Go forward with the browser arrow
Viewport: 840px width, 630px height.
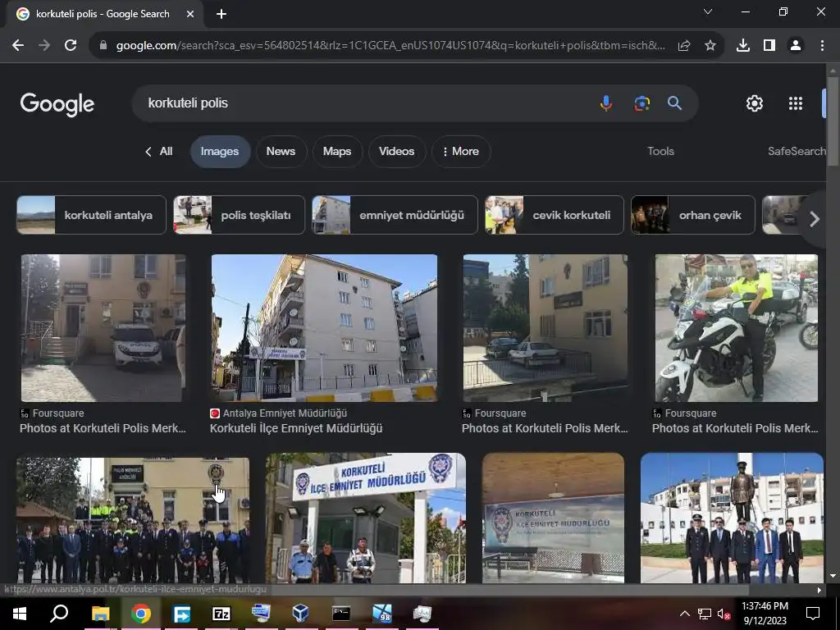(x=44, y=46)
